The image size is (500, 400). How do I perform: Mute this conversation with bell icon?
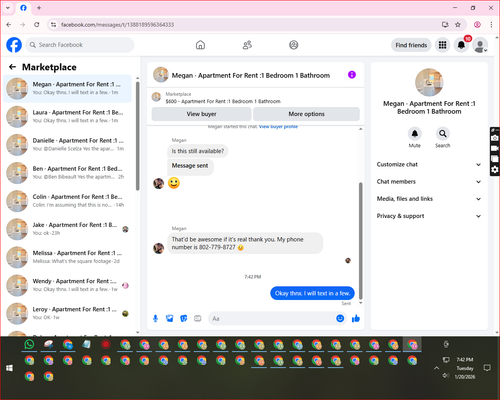(x=415, y=134)
